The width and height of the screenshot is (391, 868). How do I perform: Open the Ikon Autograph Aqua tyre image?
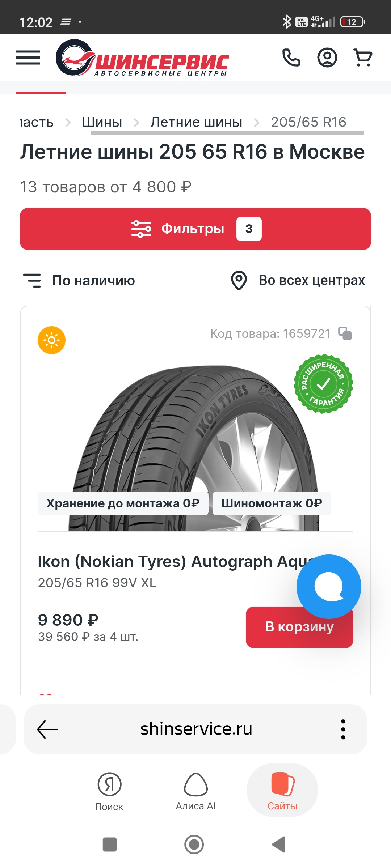tap(195, 434)
